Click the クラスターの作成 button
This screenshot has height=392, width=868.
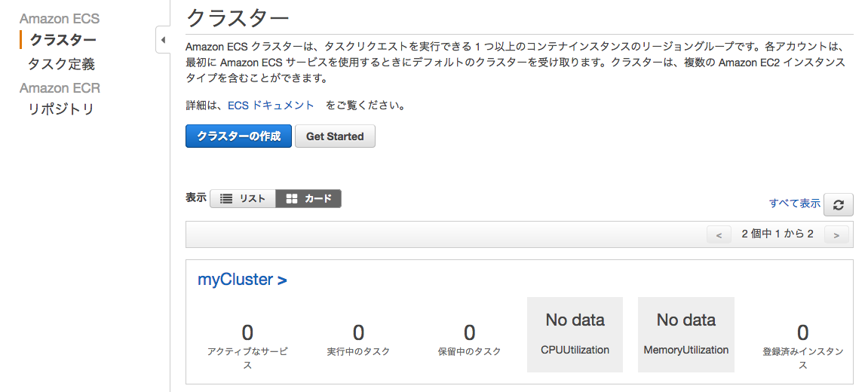coord(238,136)
